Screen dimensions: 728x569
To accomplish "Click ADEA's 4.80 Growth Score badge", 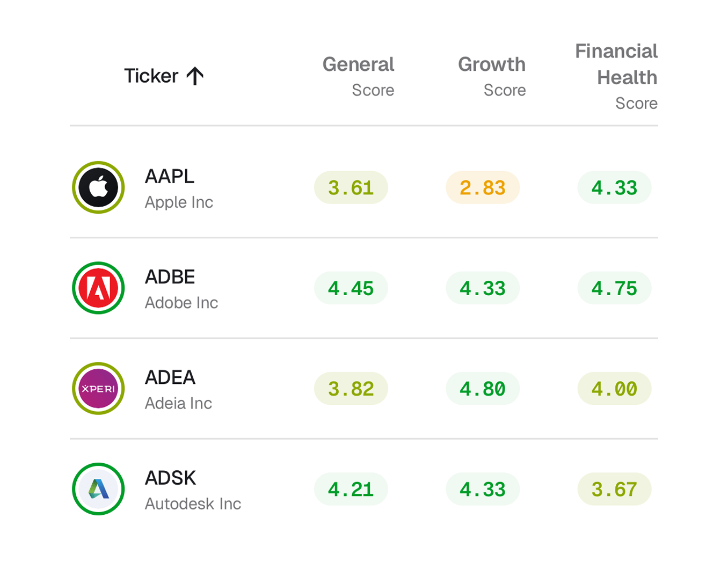I will pos(482,388).
